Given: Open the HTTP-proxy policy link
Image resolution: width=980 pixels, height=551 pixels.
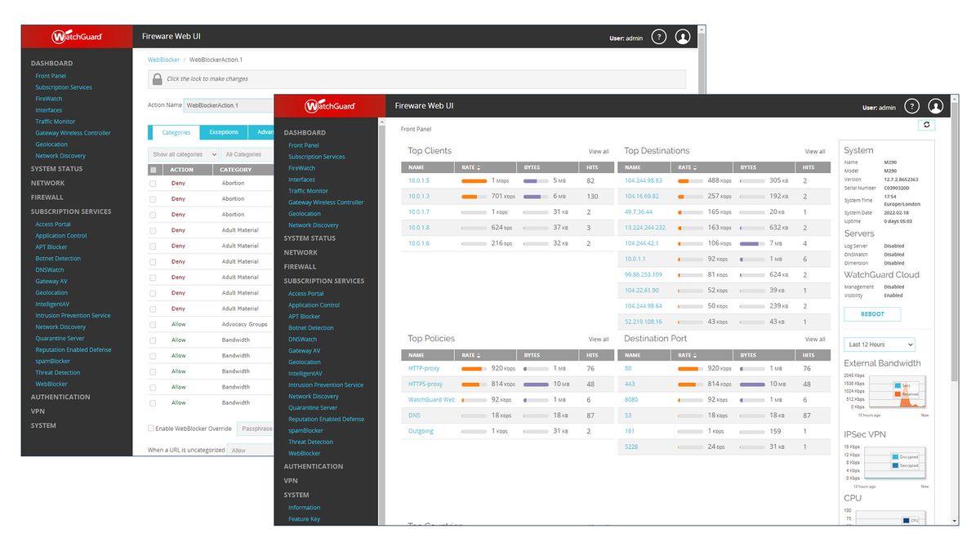Looking at the screenshot, I should (x=424, y=368).
